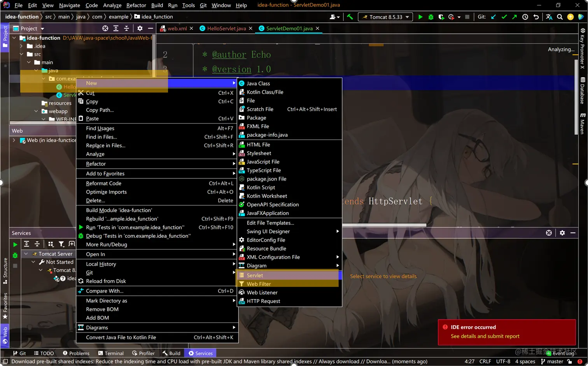
Task: Click the filter icon in Services toolbar
Action: pos(61,244)
